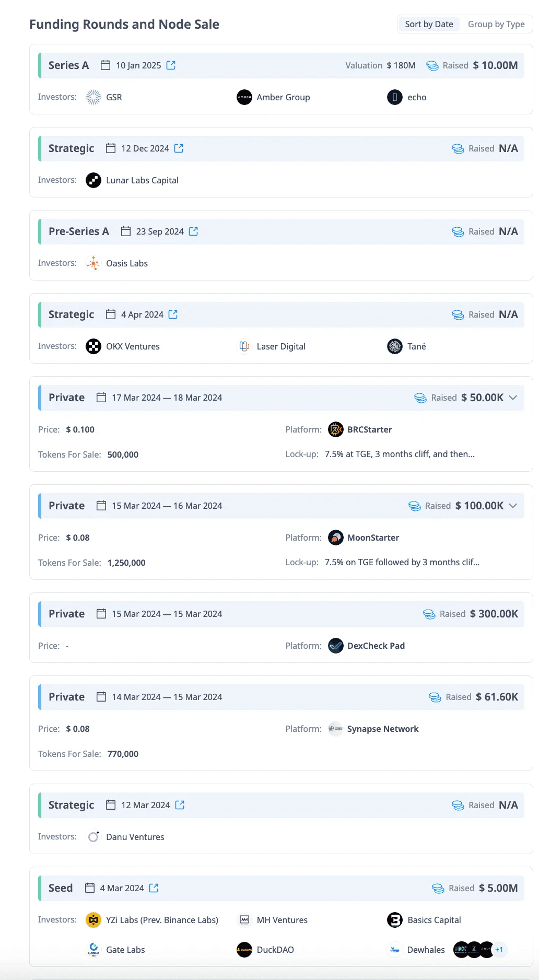Open external link beside 23 Sep 2024
The height and width of the screenshot is (980, 539).
tap(193, 231)
